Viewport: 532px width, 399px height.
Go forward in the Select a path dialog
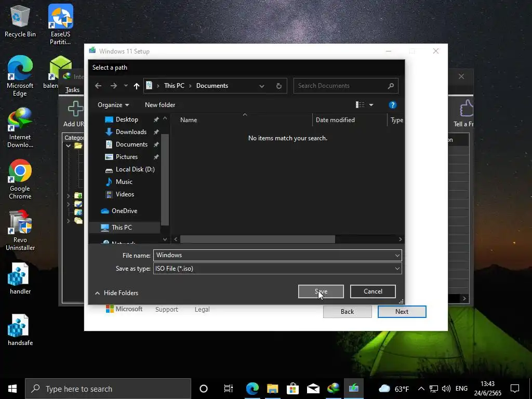click(x=114, y=86)
